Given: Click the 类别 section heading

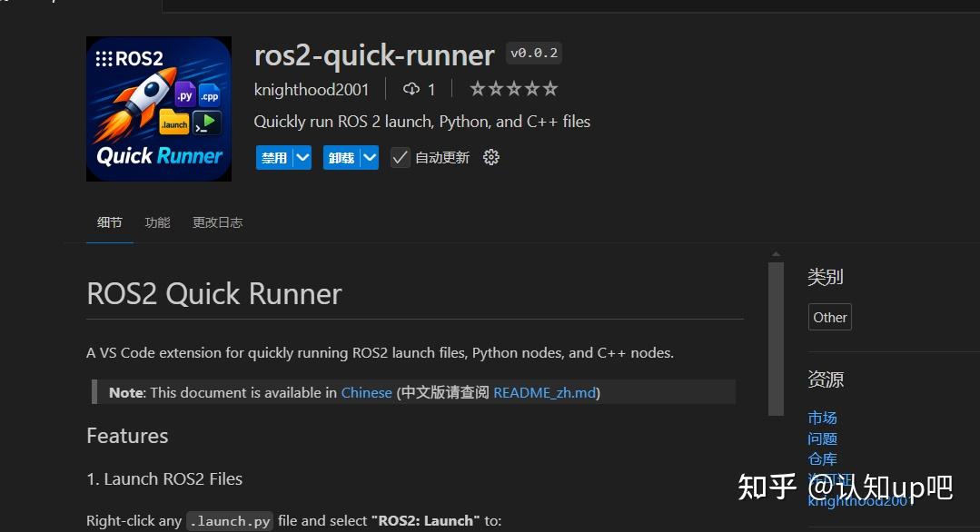Looking at the screenshot, I should [826, 277].
